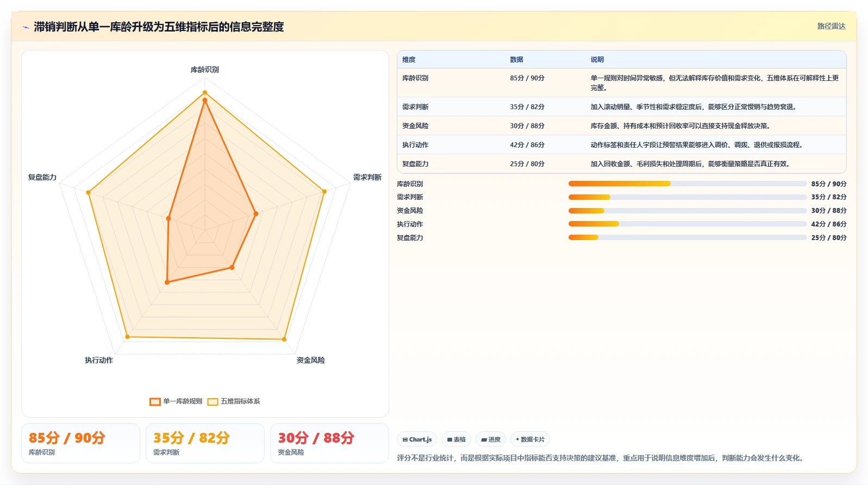Click the orange top-vertex data point

pyautogui.click(x=205, y=100)
